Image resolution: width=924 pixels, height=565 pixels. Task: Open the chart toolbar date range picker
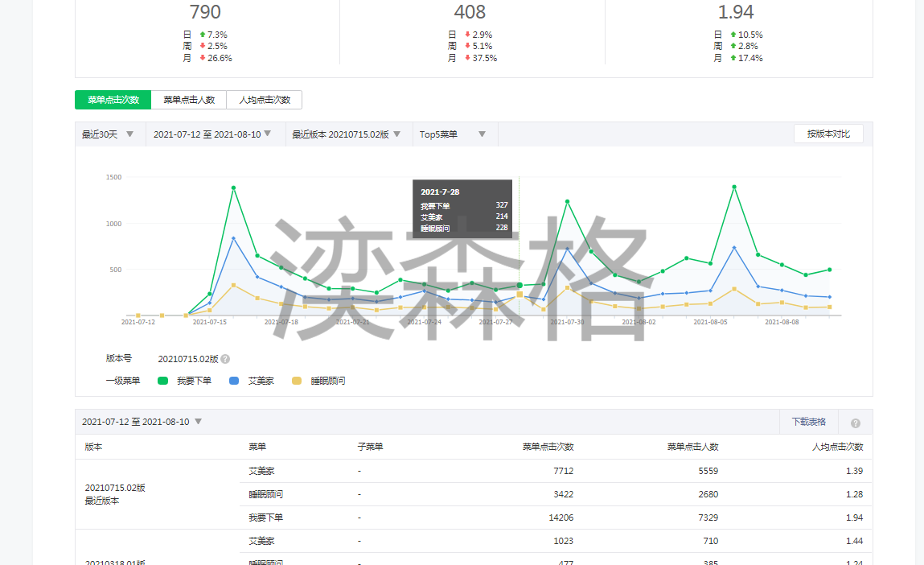coord(212,134)
